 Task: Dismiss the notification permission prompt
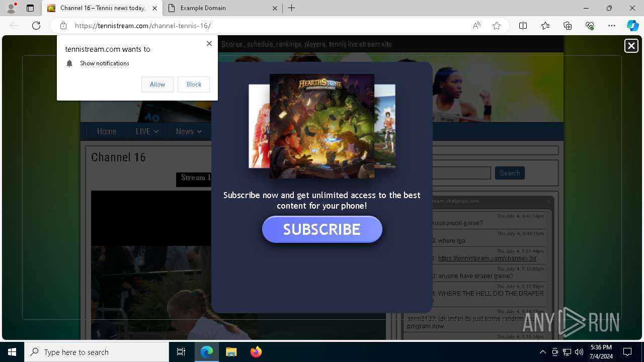pos(209,43)
